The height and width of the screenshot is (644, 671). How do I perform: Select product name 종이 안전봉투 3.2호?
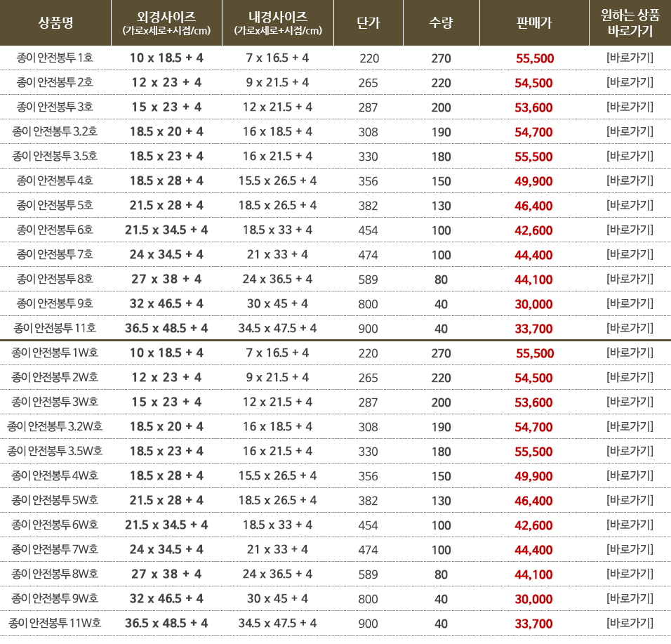point(55,131)
